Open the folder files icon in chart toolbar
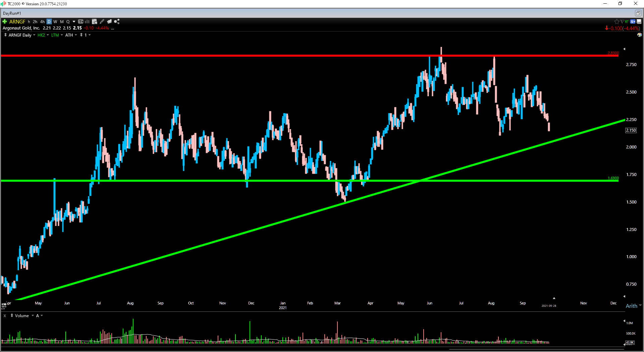This screenshot has height=352, width=644. pos(109,21)
